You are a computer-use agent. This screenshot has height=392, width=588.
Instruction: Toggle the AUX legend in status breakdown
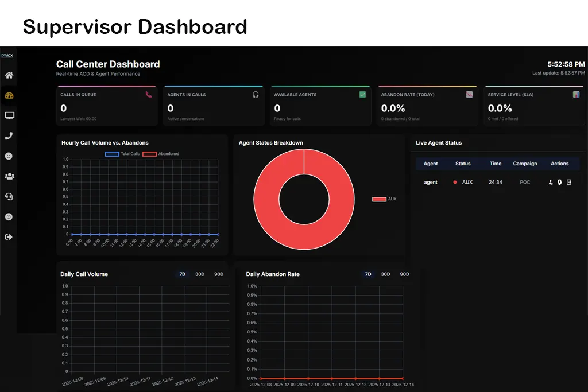coord(384,199)
